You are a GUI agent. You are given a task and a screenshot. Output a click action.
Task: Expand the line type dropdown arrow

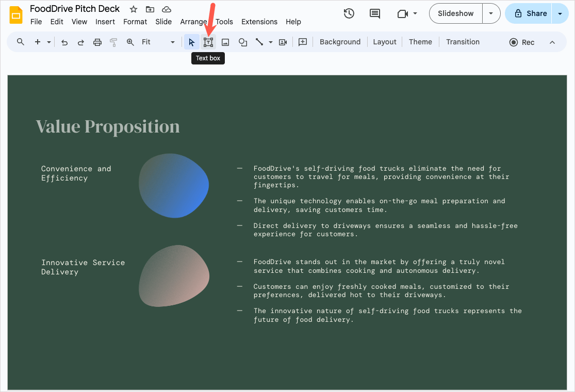pos(271,42)
